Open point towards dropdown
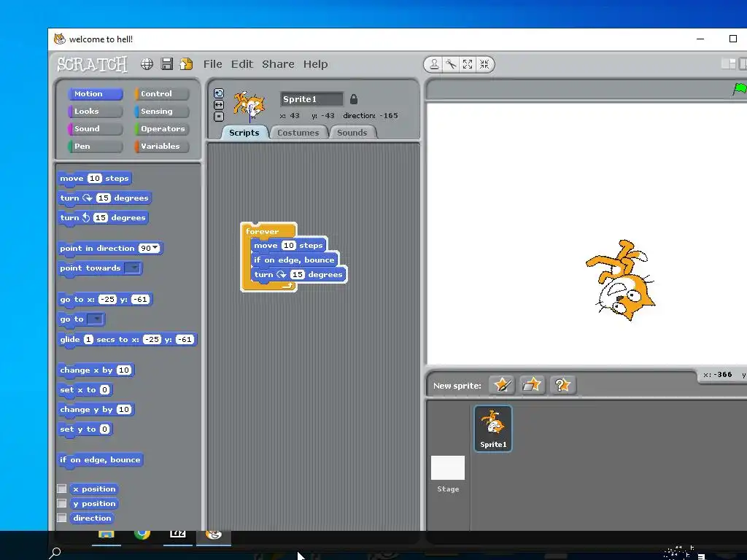This screenshot has height=560, width=747. (133, 268)
